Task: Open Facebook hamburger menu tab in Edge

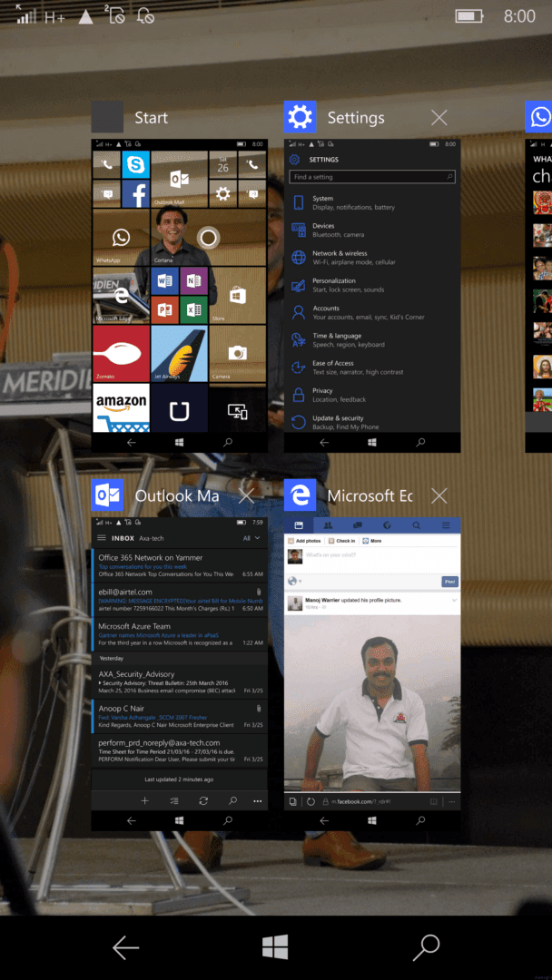Action: point(446,525)
